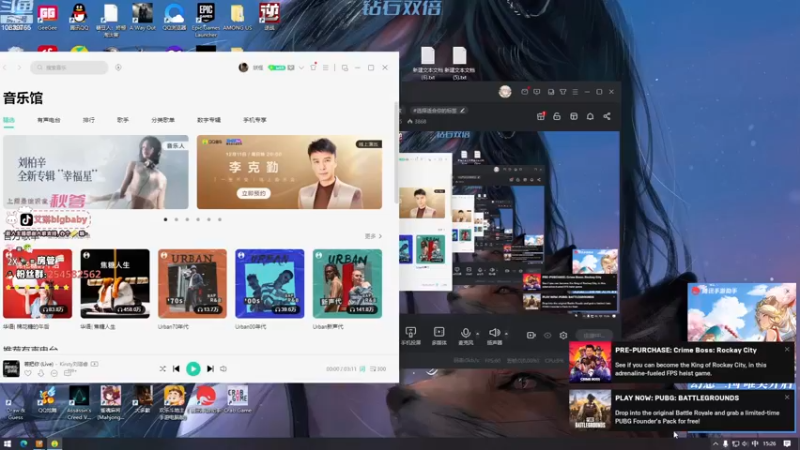This screenshot has width=800, height=450.
Task: Show hidden tray icons chevron
Action: [715, 444]
